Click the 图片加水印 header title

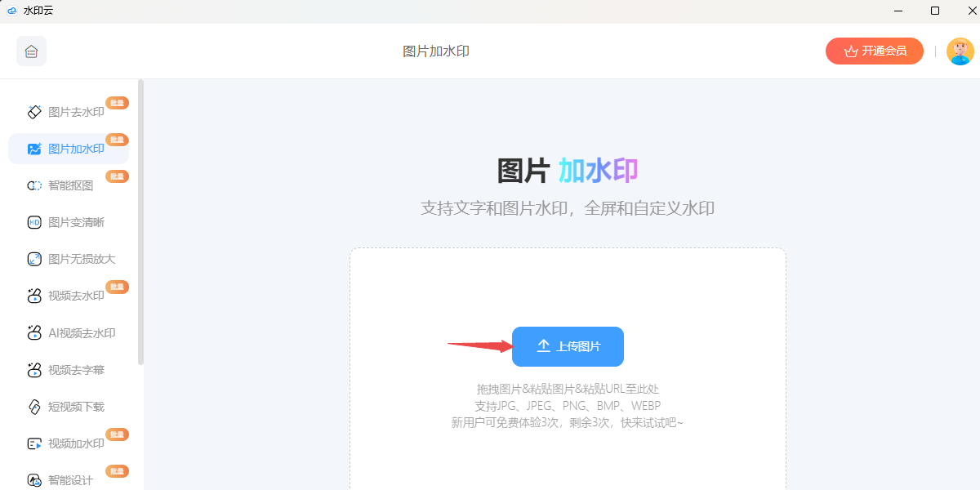pyautogui.click(x=436, y=51)
